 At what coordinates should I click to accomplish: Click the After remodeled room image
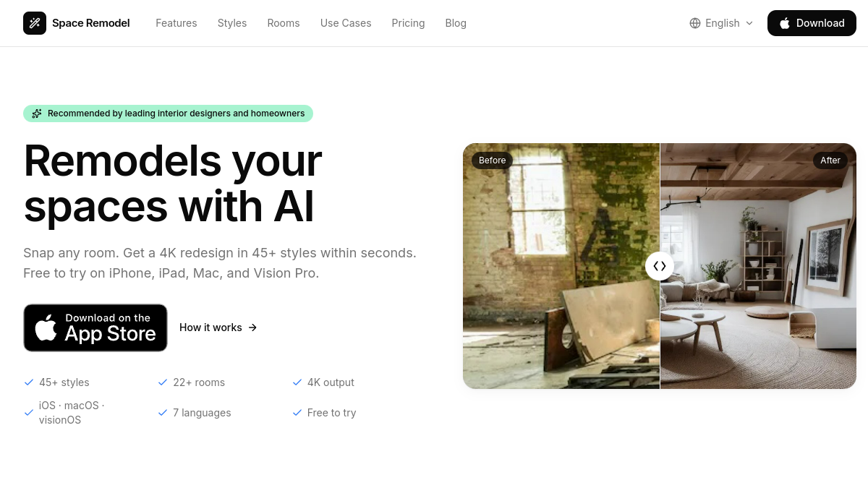(x=758, y=266)
